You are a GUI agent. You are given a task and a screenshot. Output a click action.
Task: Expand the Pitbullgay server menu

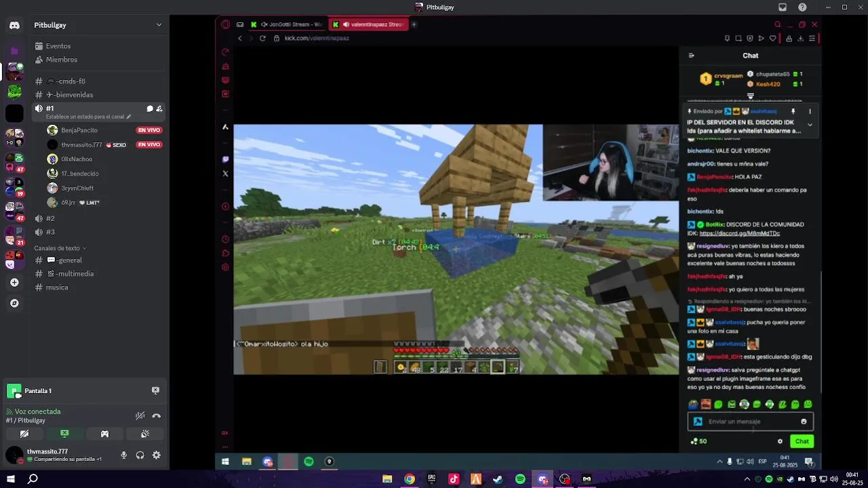point(159,25)
